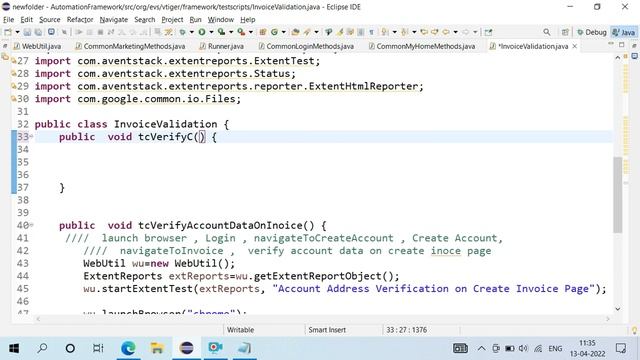Click the Smart Insert status entry
This screenshot has width=640, height=360.
pos(327,330)
